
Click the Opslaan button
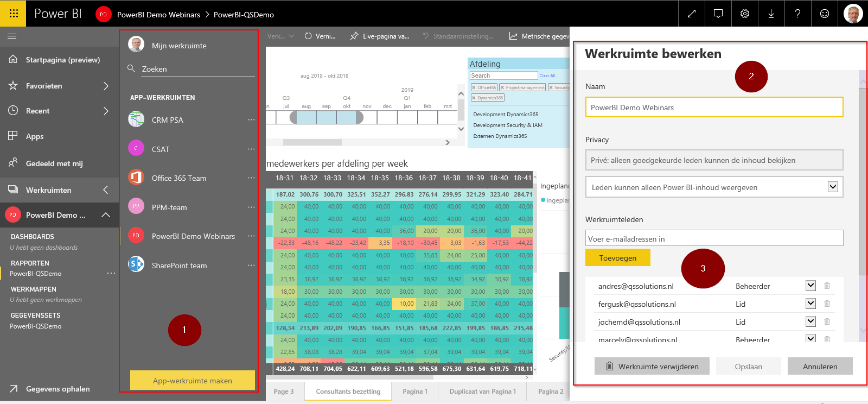point(749,366)
